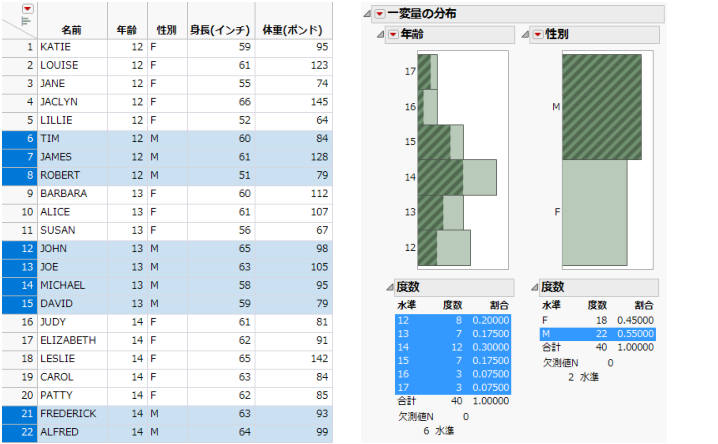Click the age 17 histogram bar
The width and height of the screenshot is (718, 444).
tap(428, 72)
